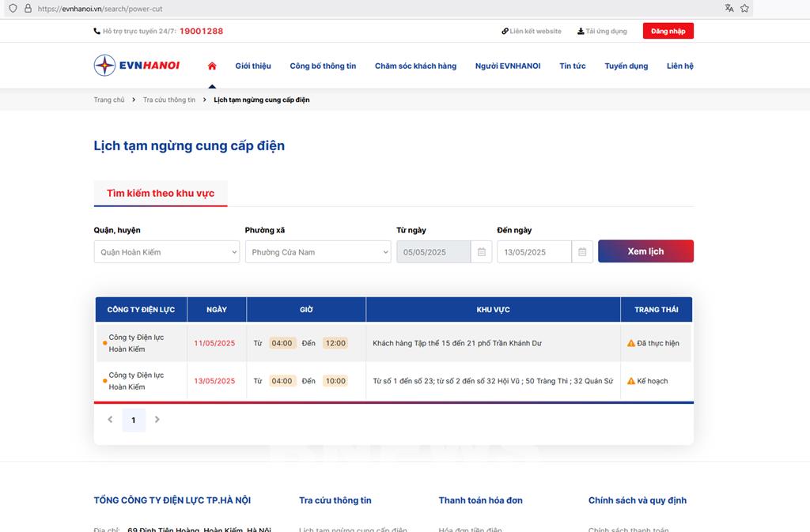Click the Đăng nhập login button

(x=668, y=31)
